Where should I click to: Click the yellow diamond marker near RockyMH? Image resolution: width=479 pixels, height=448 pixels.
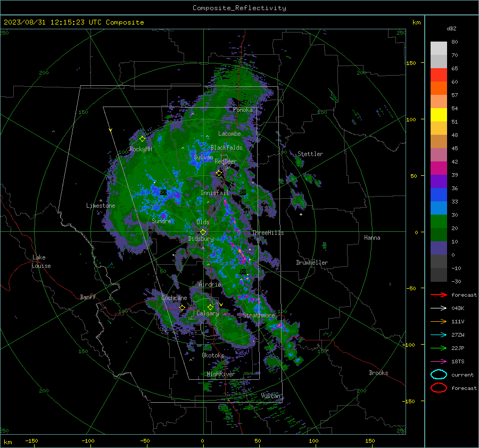point(142,139)
